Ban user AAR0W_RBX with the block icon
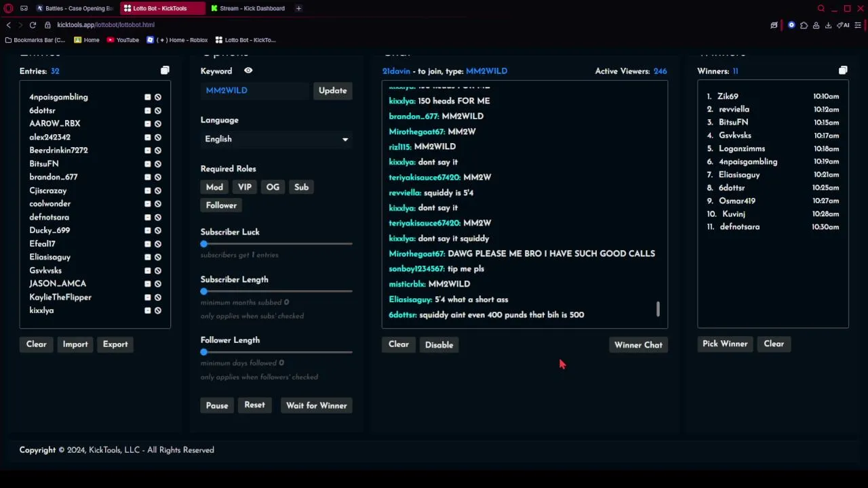Screen dimensions: 868x488 click(158, 124)
